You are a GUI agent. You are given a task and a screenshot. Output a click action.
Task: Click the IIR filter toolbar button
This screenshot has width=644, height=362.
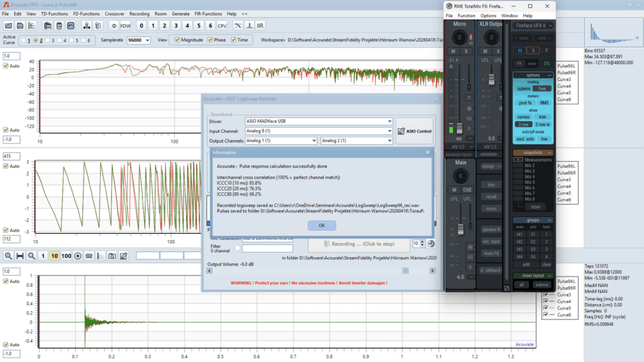(260, 26)
